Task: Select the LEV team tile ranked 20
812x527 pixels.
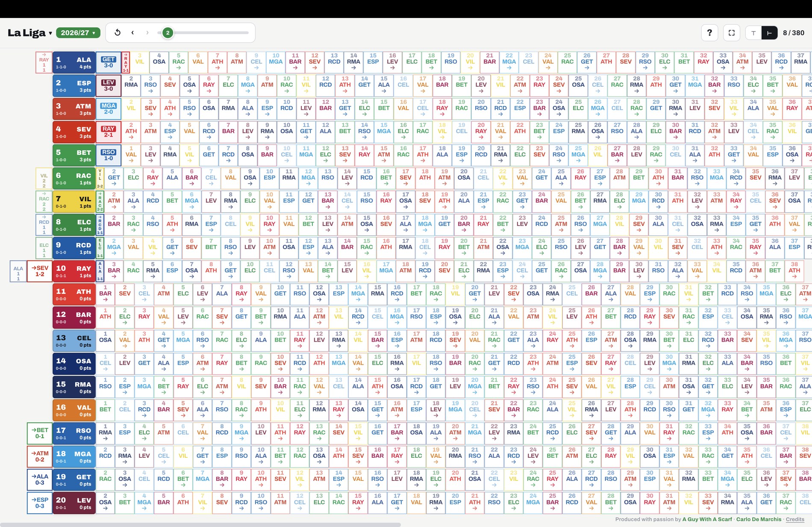Action: coord(74,503)
